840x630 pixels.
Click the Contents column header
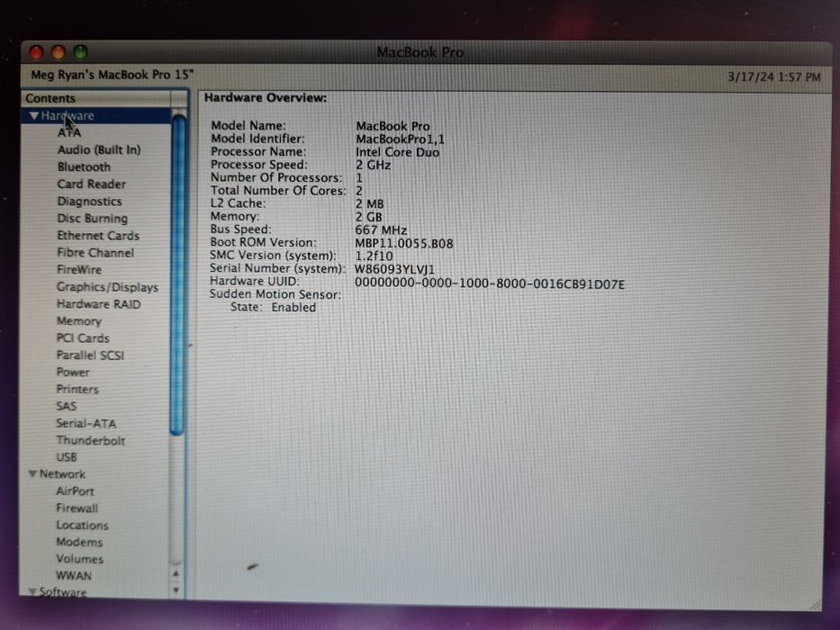[96, 99]
